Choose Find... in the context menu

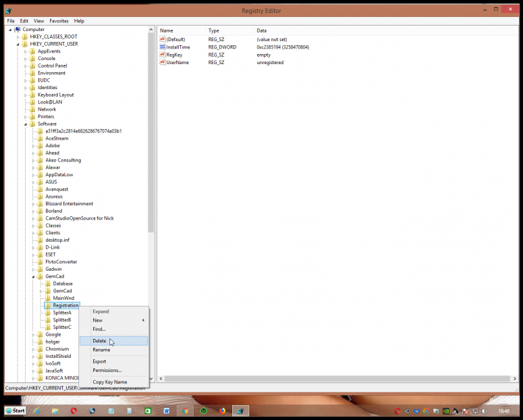(114, 330)
